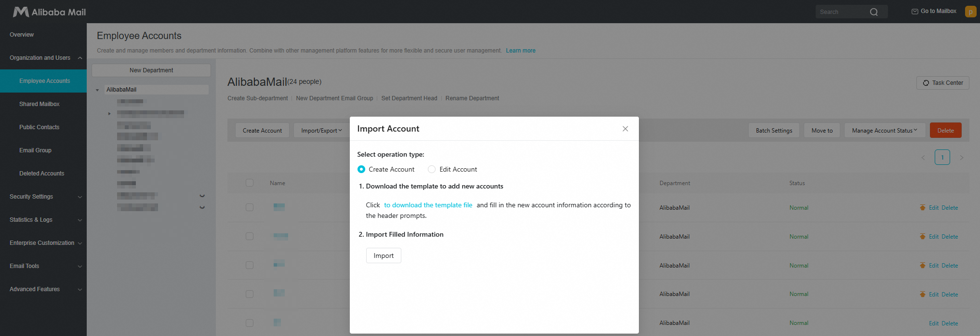Viewport: 980px width, 336px height.
Task: Click the Move to button
Action: click(822, 130)
